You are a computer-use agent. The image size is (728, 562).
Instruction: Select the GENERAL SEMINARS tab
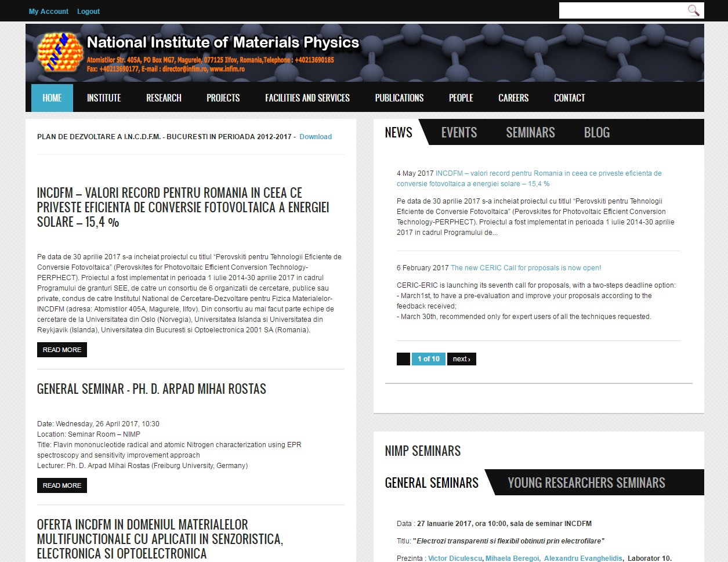pos(432,483)
